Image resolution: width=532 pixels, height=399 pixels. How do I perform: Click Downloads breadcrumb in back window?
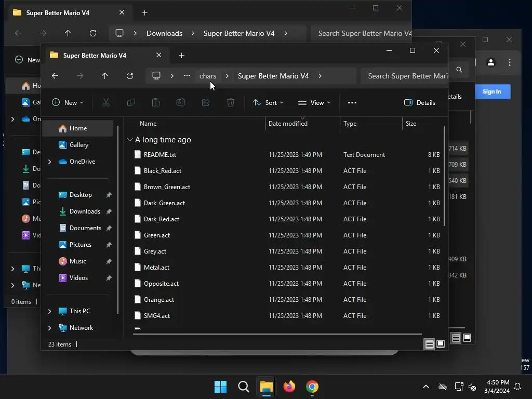[x=164, y=33]
